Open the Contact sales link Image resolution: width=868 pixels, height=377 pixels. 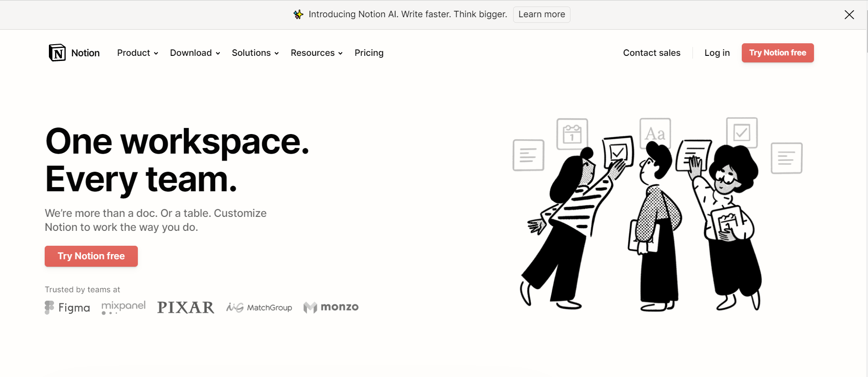652,53
